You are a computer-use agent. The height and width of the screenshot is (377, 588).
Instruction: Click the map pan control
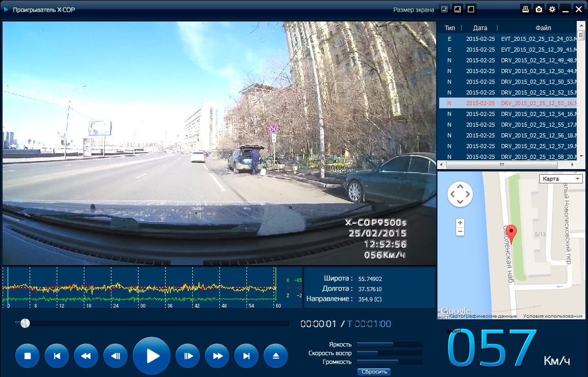point(460,194)
